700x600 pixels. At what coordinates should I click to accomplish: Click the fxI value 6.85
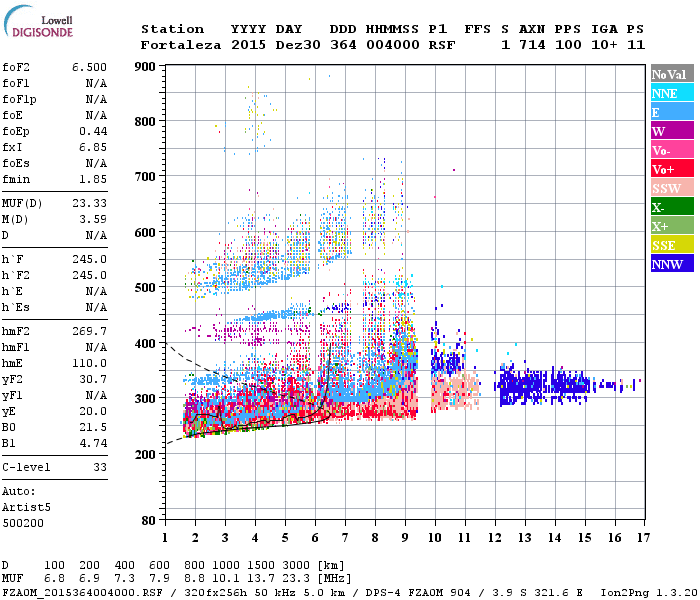[93, 147]
